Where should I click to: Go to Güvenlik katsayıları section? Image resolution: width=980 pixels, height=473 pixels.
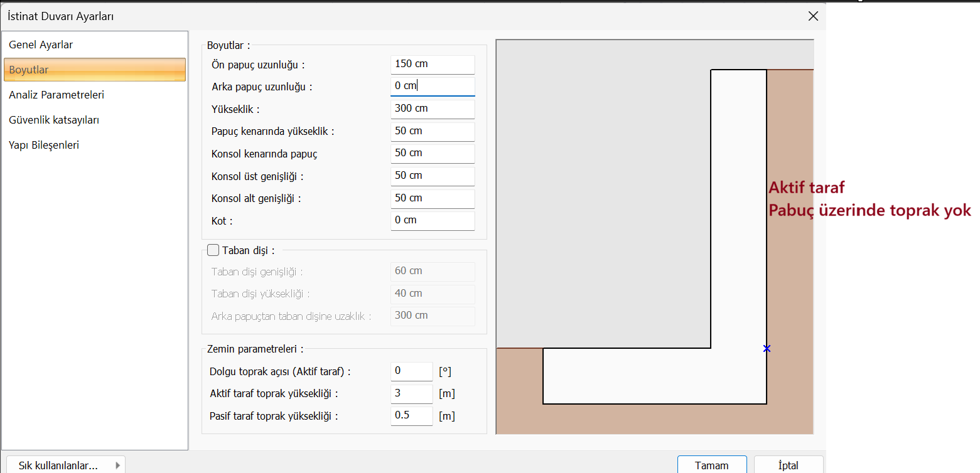(x=94, y=120)
